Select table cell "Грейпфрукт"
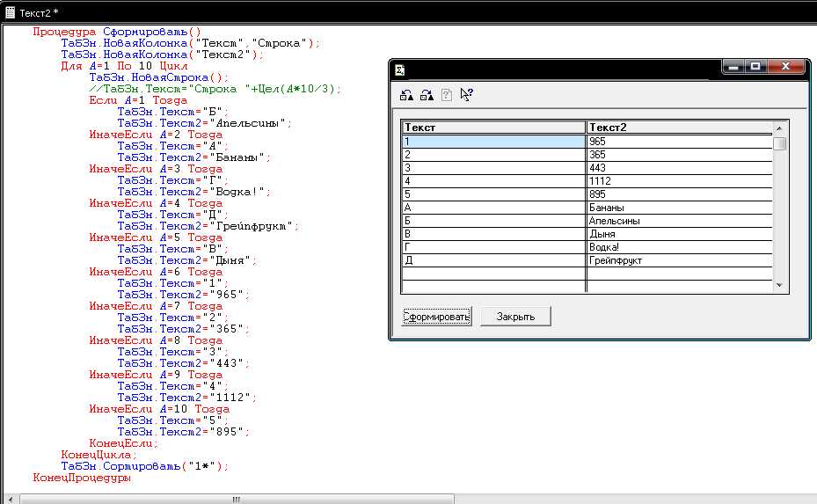Image resolution: width=817 pixels, height=504 pixels. click(680, 260)
